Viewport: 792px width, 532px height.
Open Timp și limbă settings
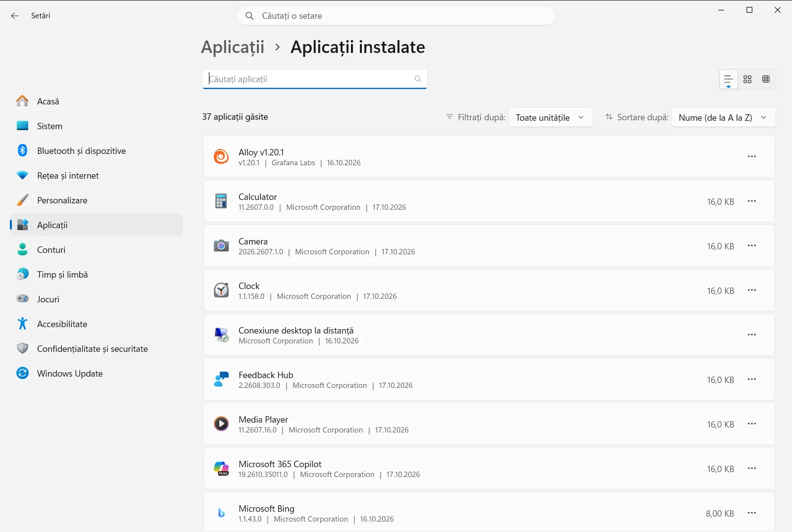click(97, 274)
